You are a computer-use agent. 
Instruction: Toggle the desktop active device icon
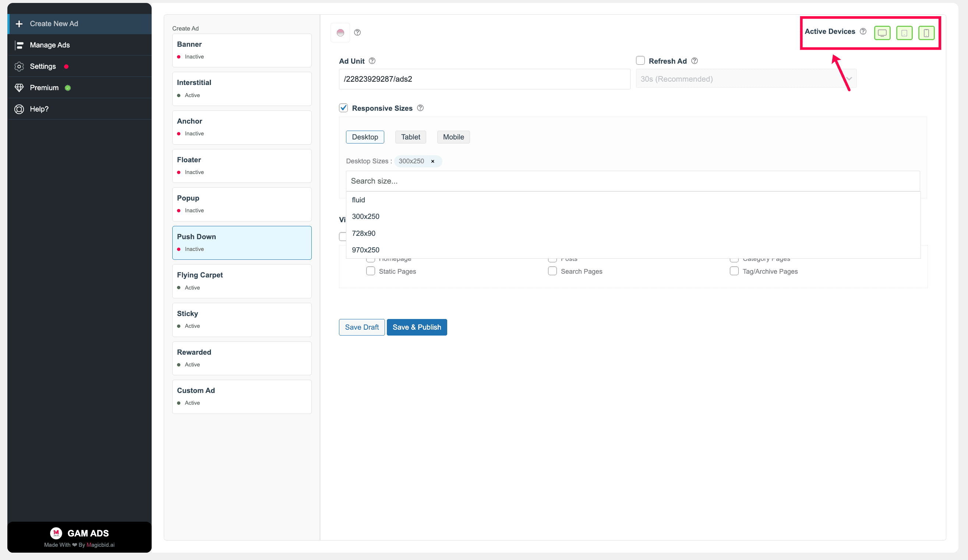[x=882, y=33]
